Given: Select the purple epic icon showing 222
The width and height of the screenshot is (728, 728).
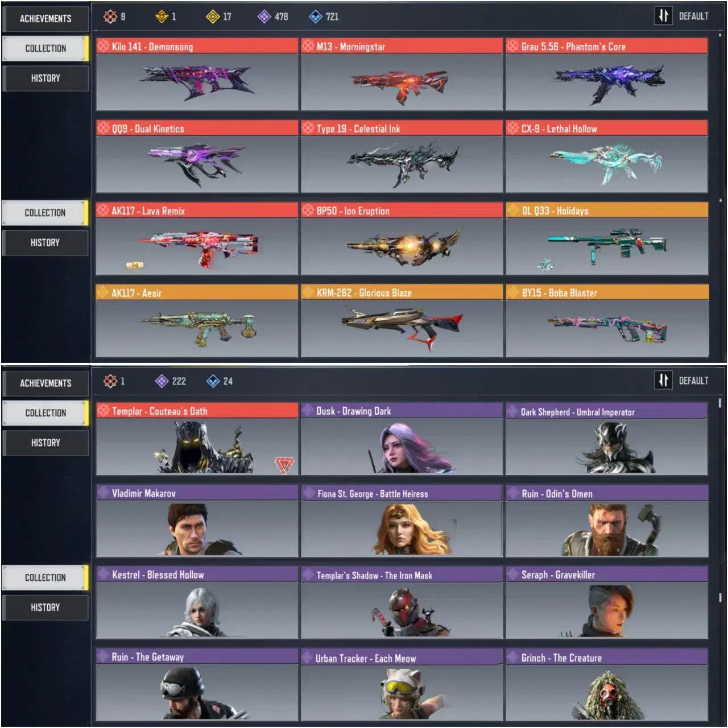Looking at the screenshot, I should pyautogui.click(x=162, y=381).
